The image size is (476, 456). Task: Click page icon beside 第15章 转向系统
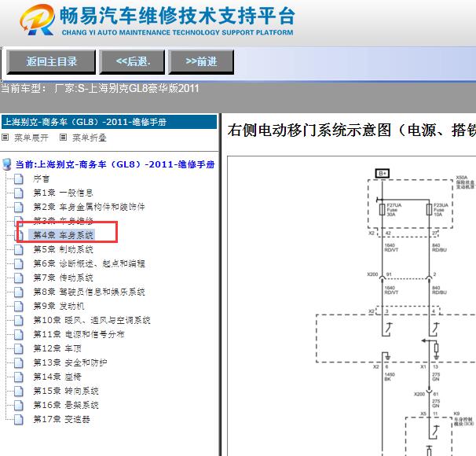(x=19, y=391)
